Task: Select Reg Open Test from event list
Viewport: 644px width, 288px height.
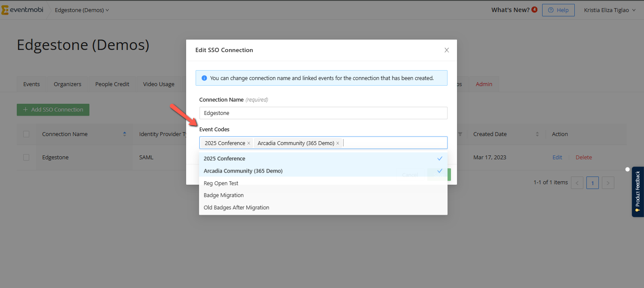Action: coord(221,183)
